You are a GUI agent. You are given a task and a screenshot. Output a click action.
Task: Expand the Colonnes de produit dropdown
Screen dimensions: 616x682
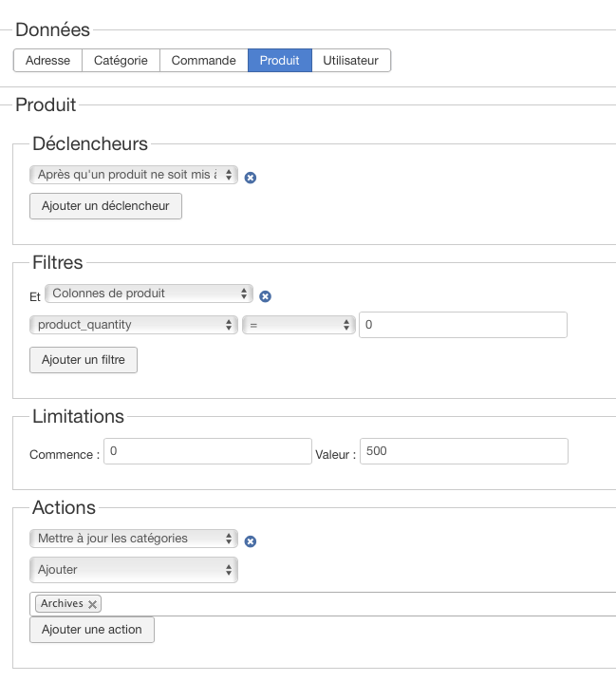[x=150, y=294]
